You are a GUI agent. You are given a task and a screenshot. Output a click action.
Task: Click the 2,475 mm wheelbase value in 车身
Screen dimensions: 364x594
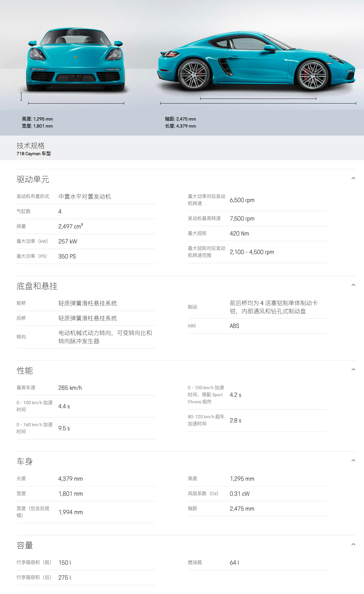click(x=242, y=509)
